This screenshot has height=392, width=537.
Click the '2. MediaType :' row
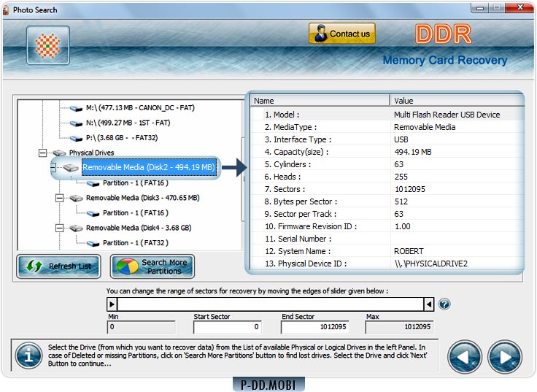coord(387,127)
